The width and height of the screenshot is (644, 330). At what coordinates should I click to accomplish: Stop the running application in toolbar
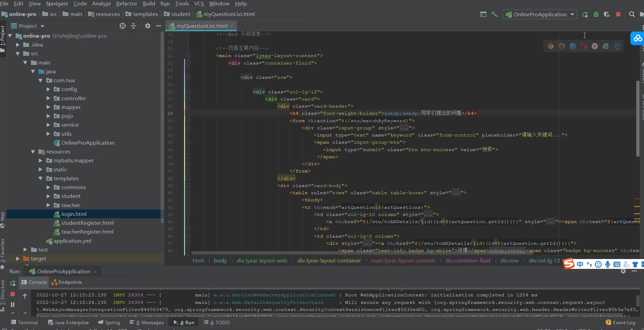tap(618, 14)
